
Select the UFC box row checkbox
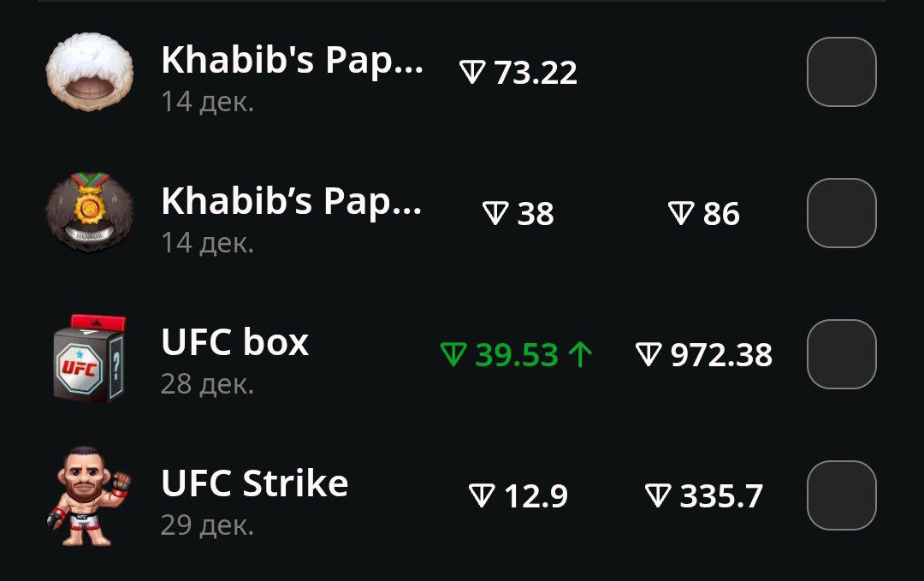click(842, 354)
